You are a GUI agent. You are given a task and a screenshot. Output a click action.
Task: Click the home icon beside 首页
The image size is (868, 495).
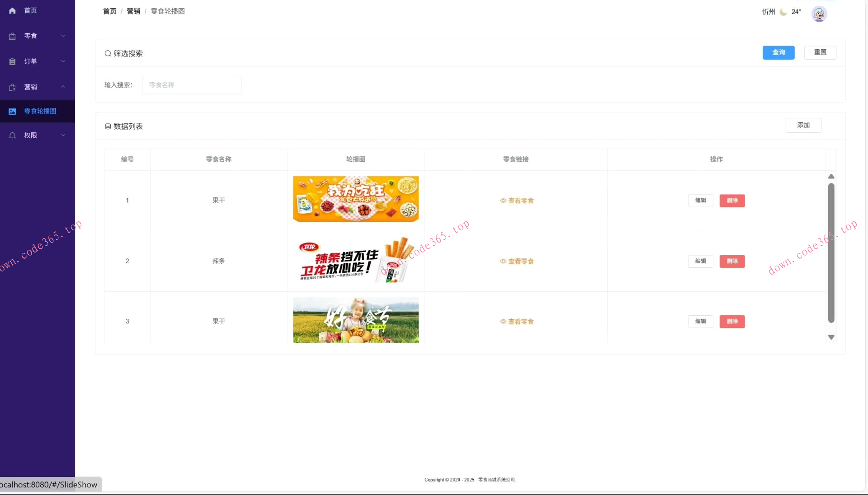coord(12,10)
